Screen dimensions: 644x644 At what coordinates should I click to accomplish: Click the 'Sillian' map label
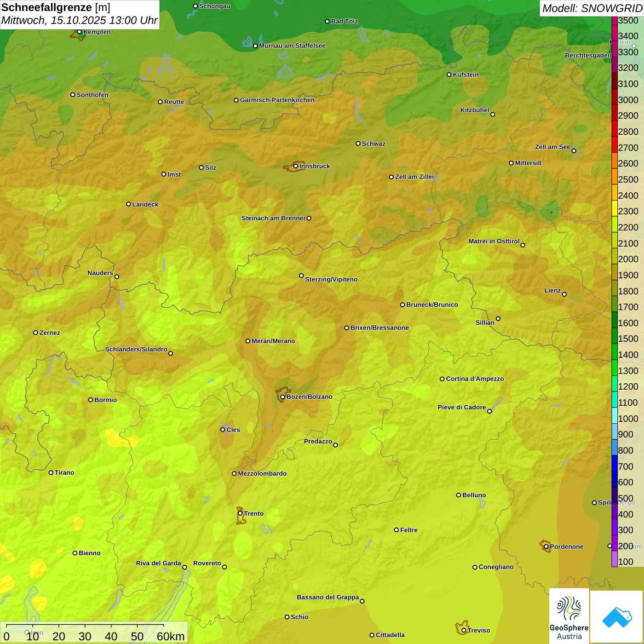pyautogui.click(x=485, y=322)
